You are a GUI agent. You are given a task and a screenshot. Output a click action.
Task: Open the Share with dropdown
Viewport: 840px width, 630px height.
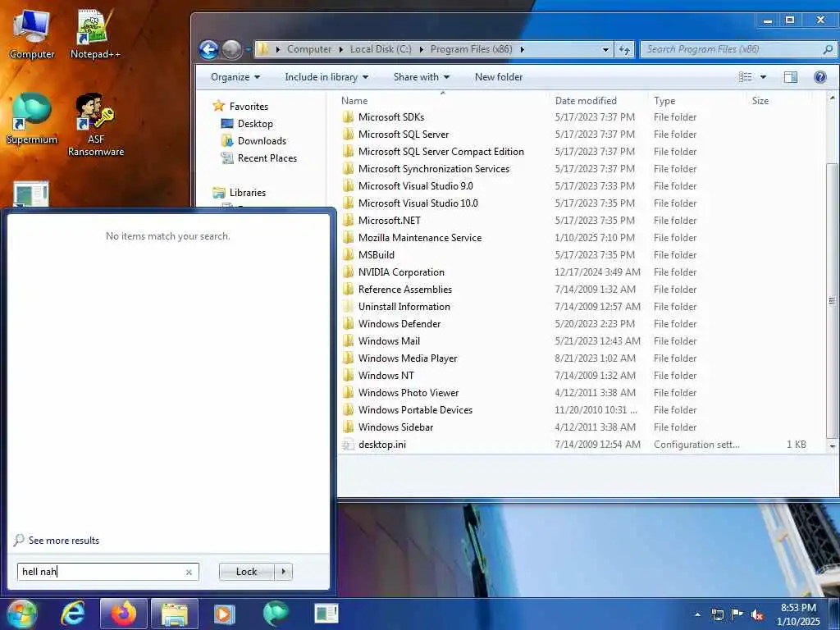click(x=421, y=77)
